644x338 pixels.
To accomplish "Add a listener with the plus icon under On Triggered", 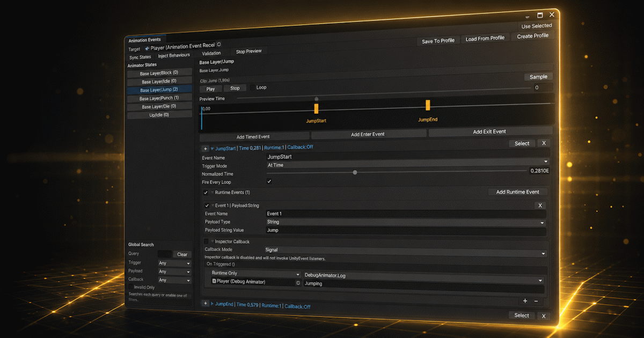I will [525, 301].
